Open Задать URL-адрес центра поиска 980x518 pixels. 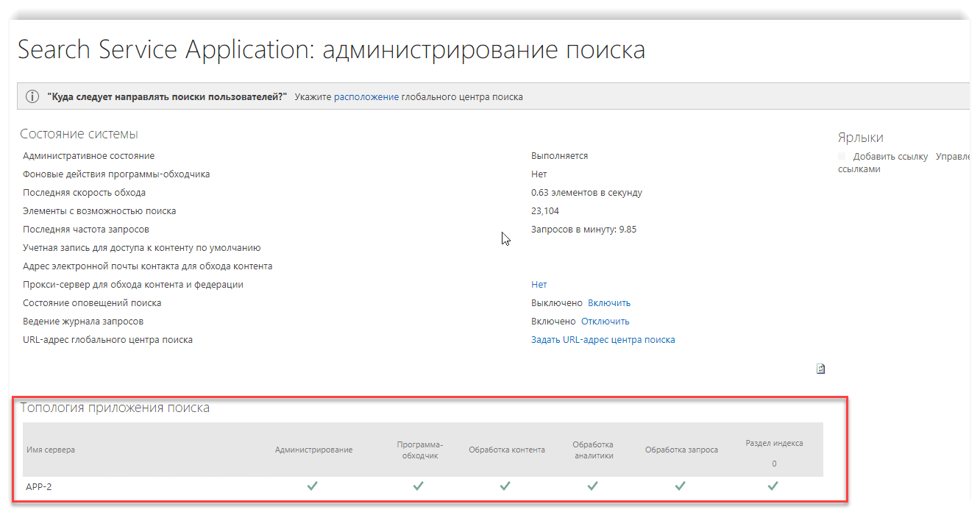coord(603,340)
